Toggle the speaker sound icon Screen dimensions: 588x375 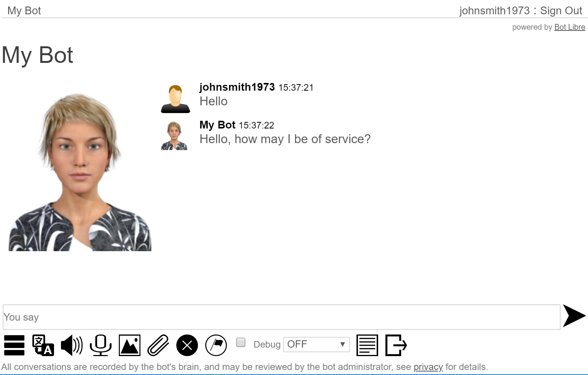(72, 345)
